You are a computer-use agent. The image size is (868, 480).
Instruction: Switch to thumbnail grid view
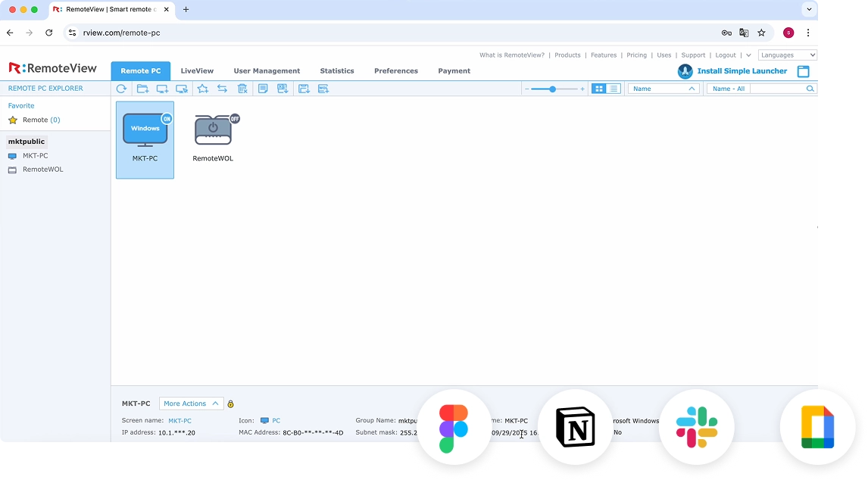pos(599,89)
